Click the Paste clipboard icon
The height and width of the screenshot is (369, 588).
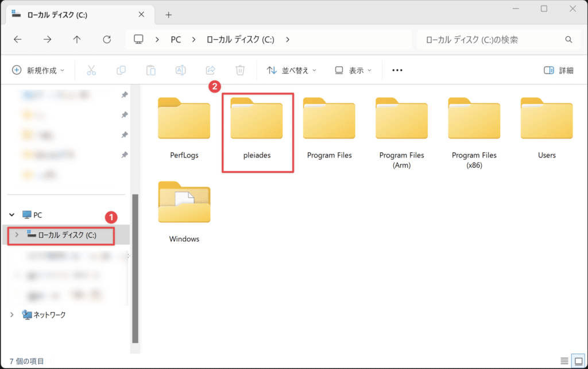[x=150, y=71]
